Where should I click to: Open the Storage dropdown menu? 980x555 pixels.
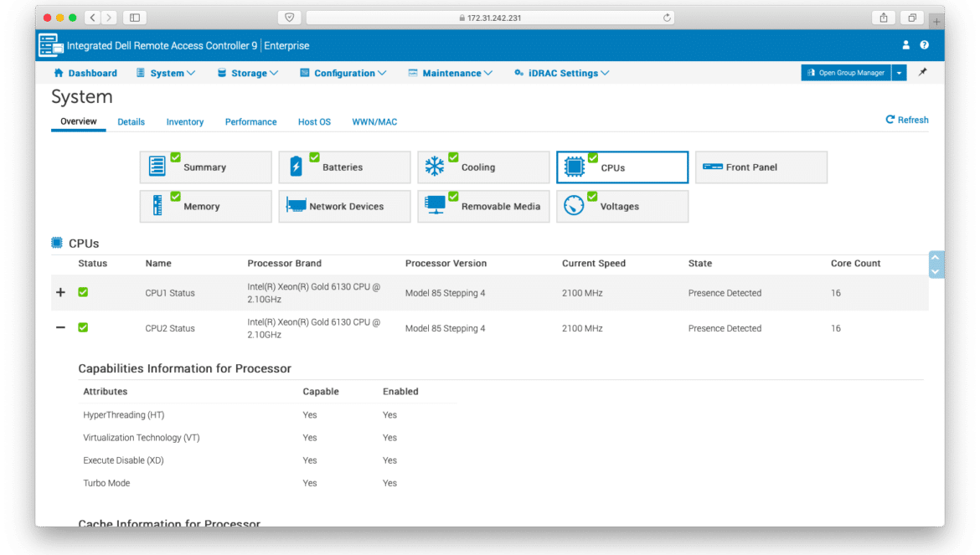pyautogui.click(x=247, y=73)
